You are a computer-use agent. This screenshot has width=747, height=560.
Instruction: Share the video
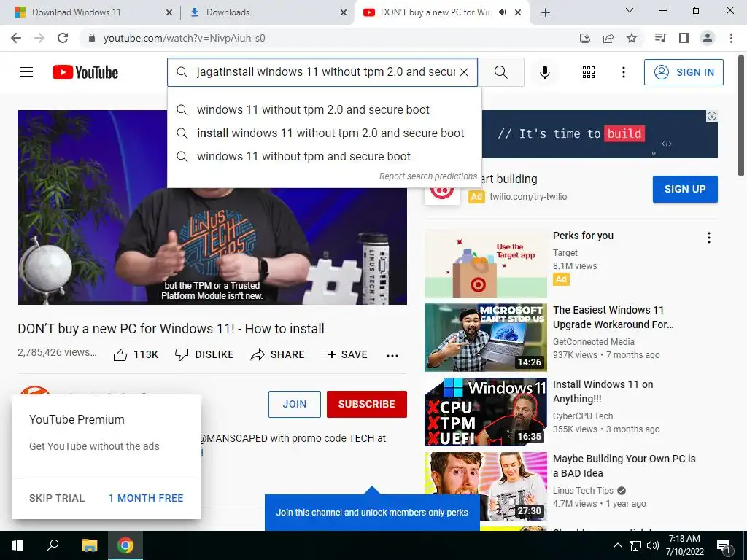pyautogui.click(x=277, y=355)
